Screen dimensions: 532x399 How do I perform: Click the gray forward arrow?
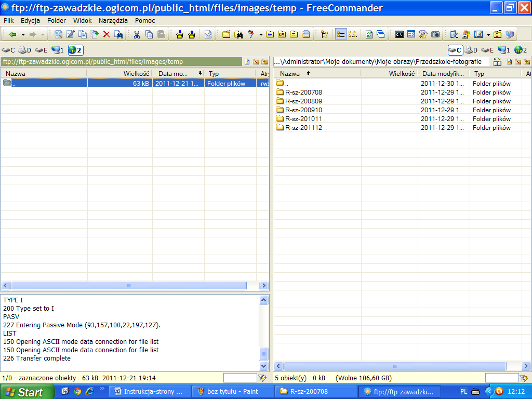(33, 34)
